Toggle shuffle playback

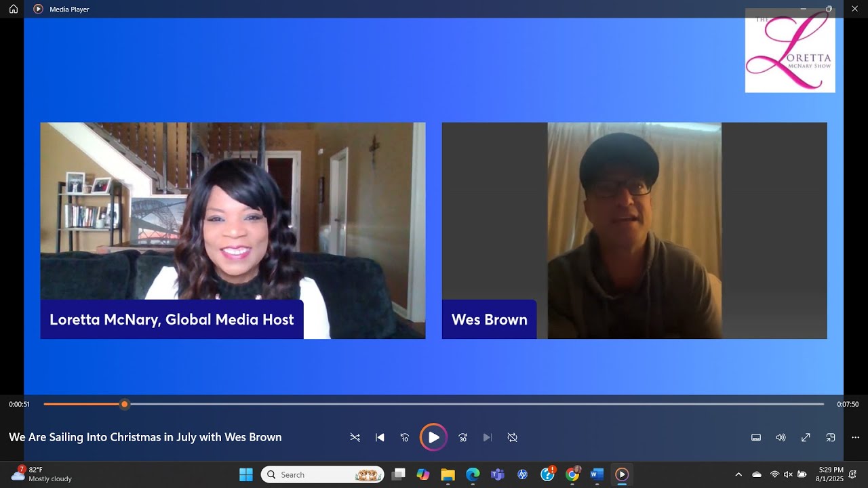click(x=355, y=438)
